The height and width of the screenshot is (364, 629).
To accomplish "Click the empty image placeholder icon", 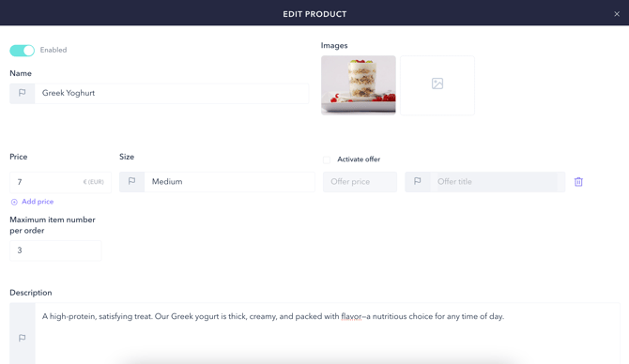I will 437,83.
